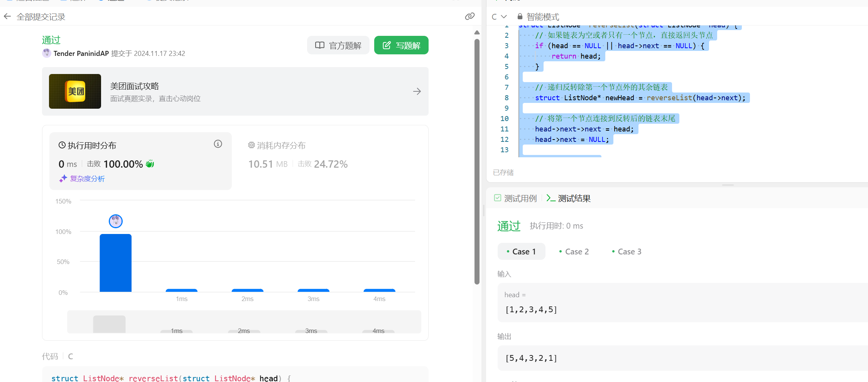
Task: Click the runtime distribution info icon
Action: click(218, 144)
